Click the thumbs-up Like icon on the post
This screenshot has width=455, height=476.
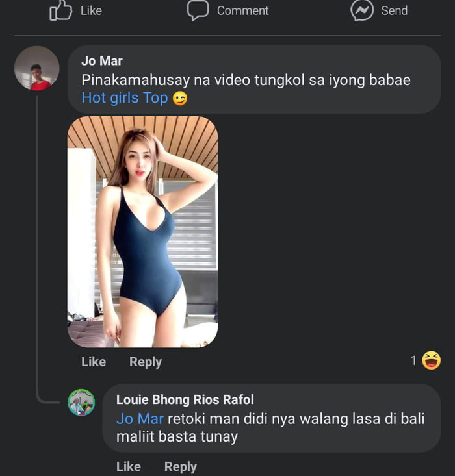[60, 10]
